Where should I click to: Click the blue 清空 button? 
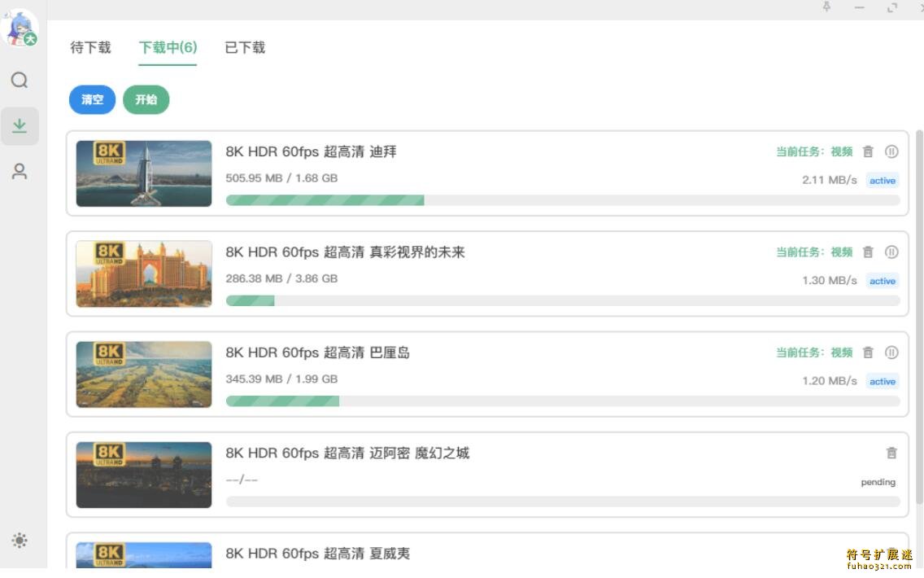93,99
